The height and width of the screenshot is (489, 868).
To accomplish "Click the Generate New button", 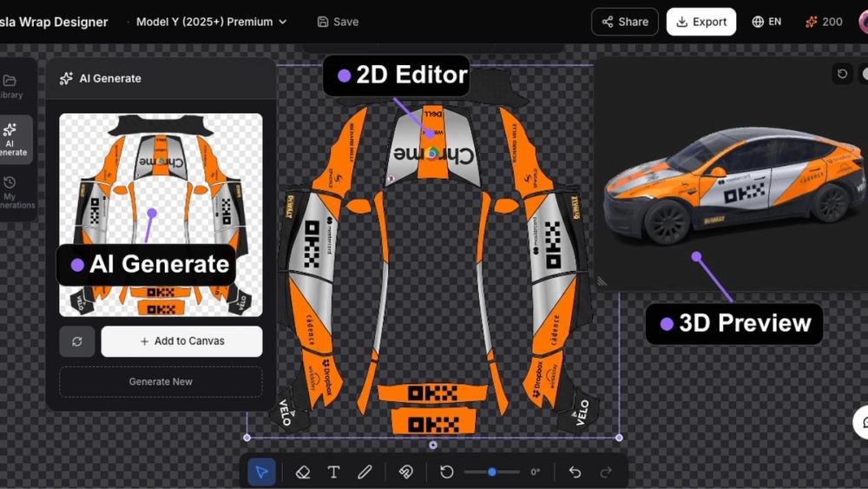I will [161, 381].
